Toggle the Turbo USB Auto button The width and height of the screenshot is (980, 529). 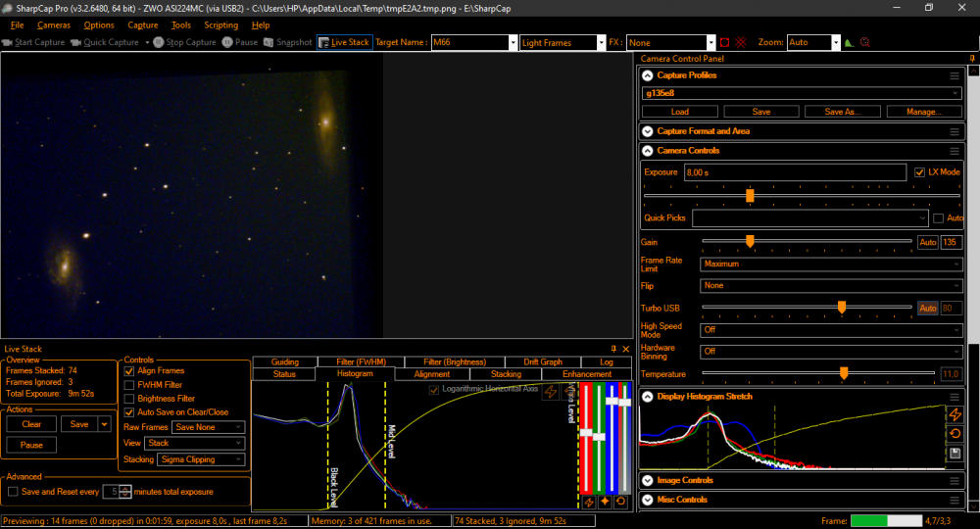coord(927,308)
